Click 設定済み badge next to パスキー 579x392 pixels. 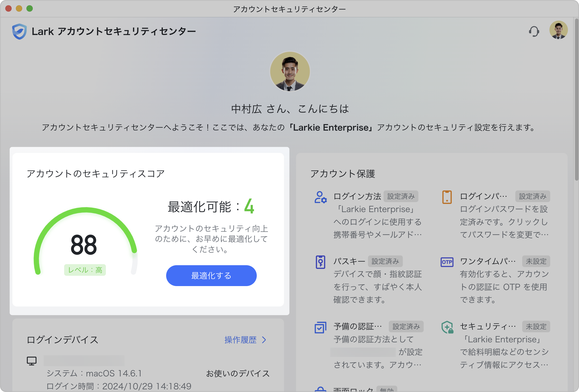click(x=385, y=261)
